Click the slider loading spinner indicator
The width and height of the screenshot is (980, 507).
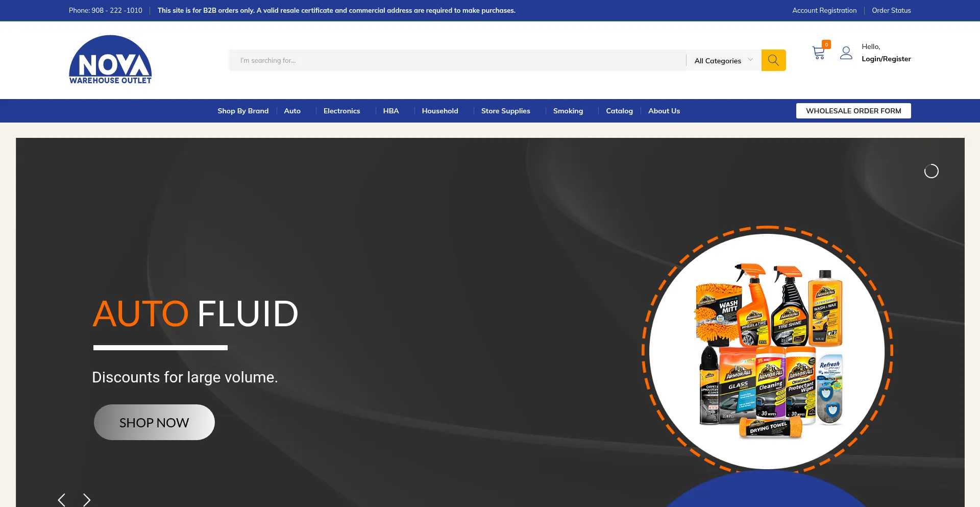[x=932, y=171]
